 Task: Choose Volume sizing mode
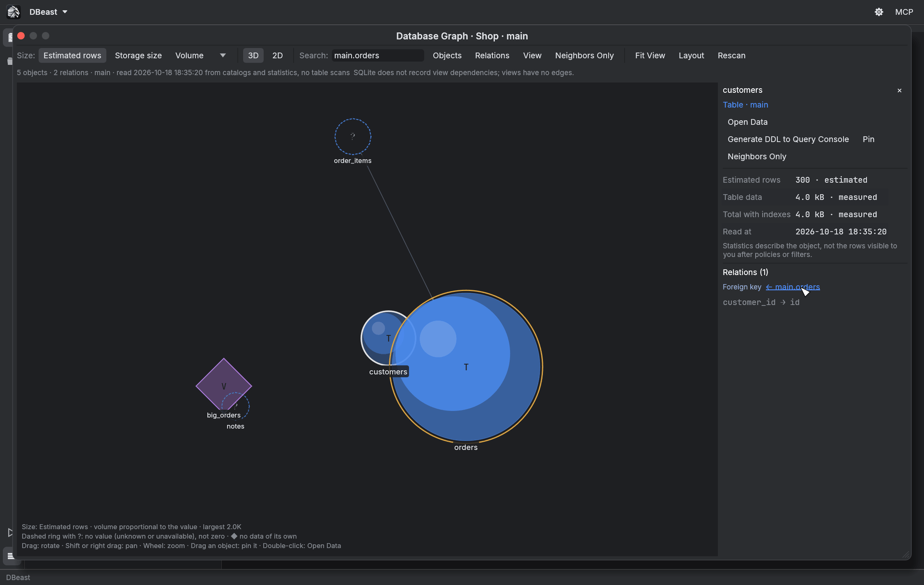189,55
